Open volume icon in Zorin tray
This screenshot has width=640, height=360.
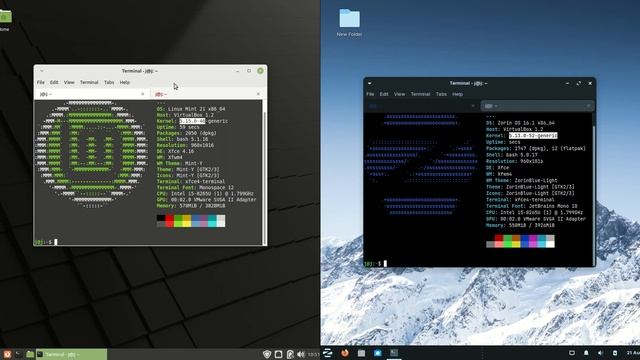tap(600, 353)
